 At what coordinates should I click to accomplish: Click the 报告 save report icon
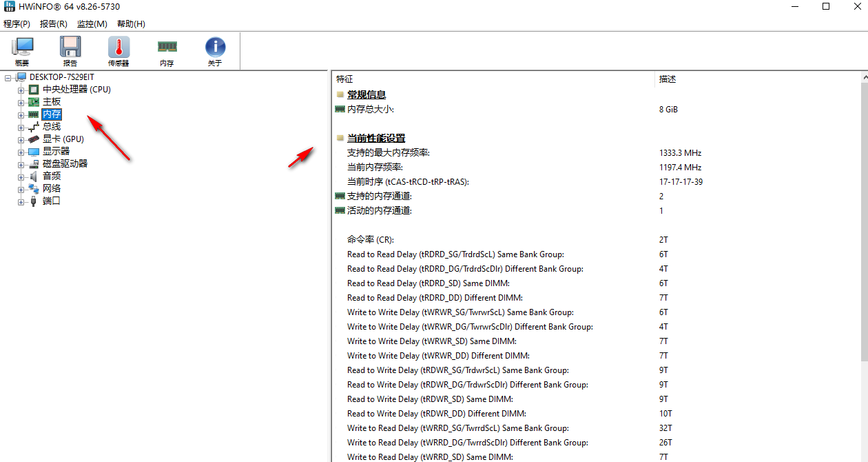pos(70,52)
